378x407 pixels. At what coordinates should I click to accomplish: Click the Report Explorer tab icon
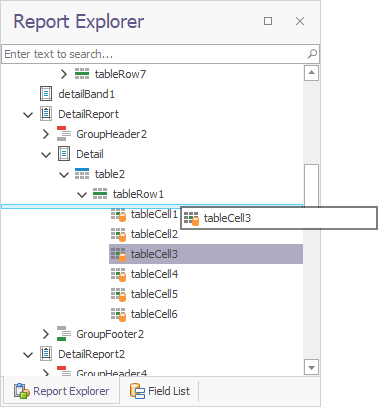pos(22,391)
